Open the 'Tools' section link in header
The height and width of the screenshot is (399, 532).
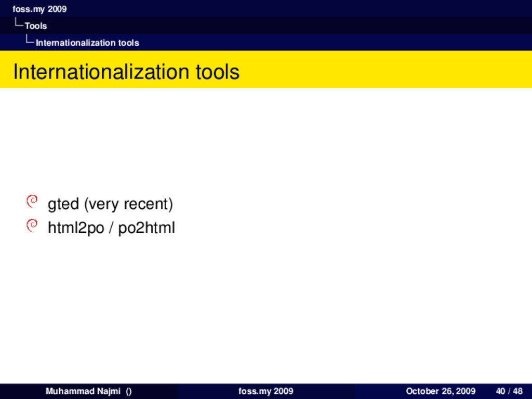(x=36, y=26)
